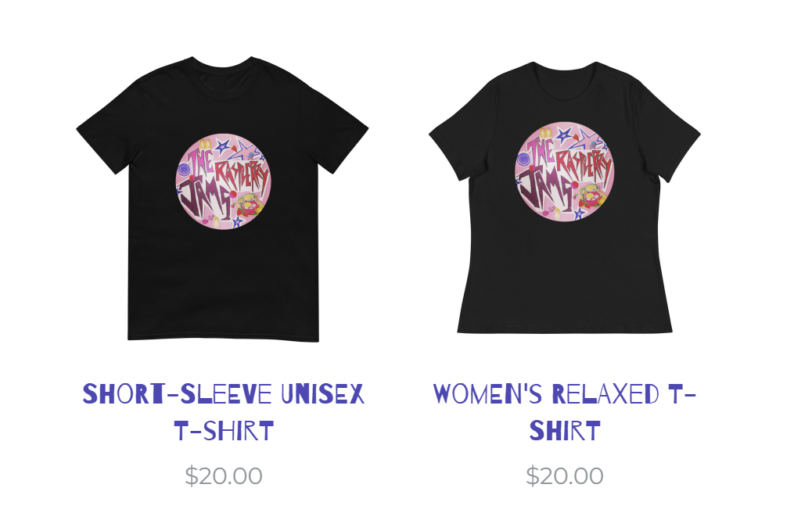Click the Raspberry Jams logo on unisex shirt
This screenshot has width=812, height=531.
pos(223,181)
